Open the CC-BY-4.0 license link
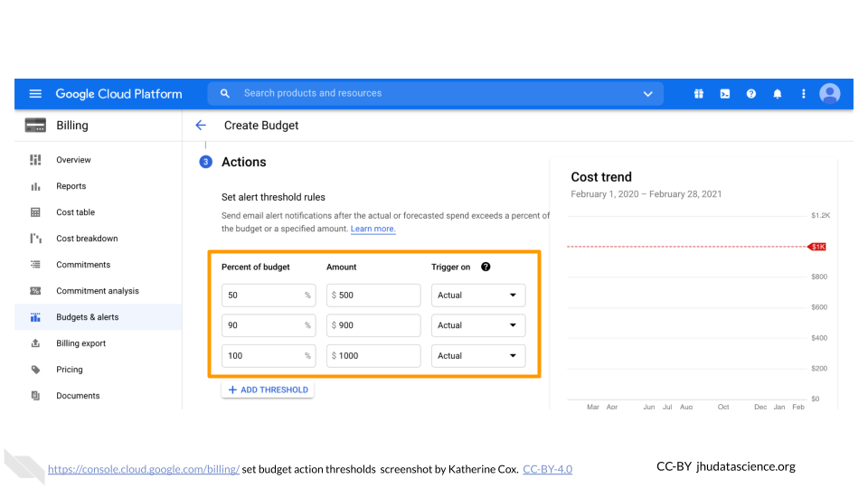Screen dimensions: 868x488 548,469
